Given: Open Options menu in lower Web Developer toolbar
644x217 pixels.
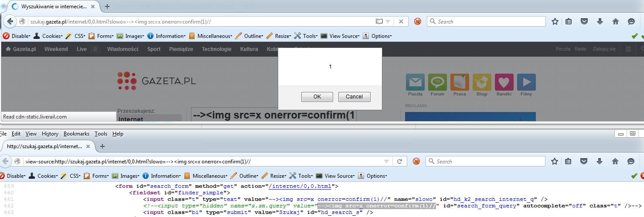Looking at the screenshot, I should [372, 176].
